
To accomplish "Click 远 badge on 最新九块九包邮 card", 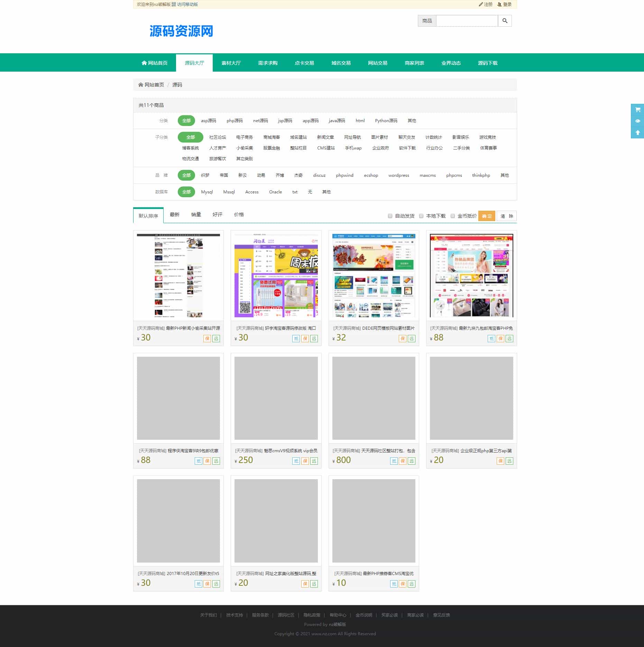I will coord(509,338).
